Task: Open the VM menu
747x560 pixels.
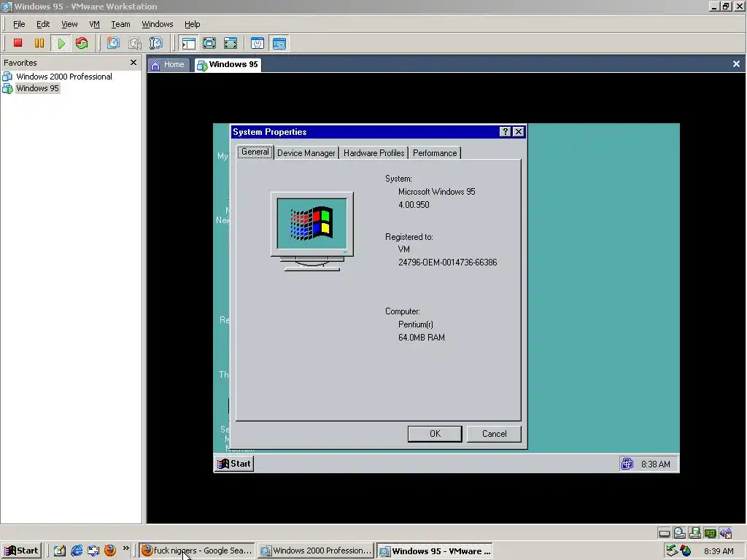Action: [94, 24]
